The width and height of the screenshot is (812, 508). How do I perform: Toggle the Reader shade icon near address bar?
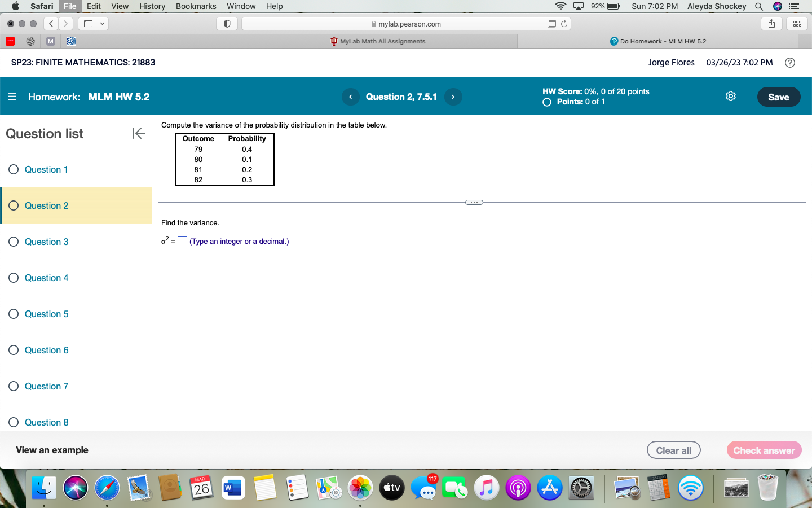tap(227, 23)
